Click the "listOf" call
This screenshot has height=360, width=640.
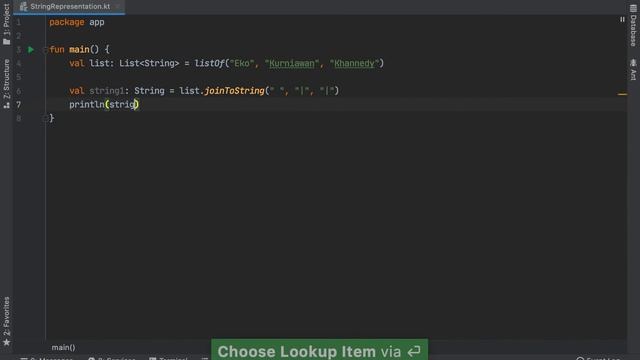209,63
